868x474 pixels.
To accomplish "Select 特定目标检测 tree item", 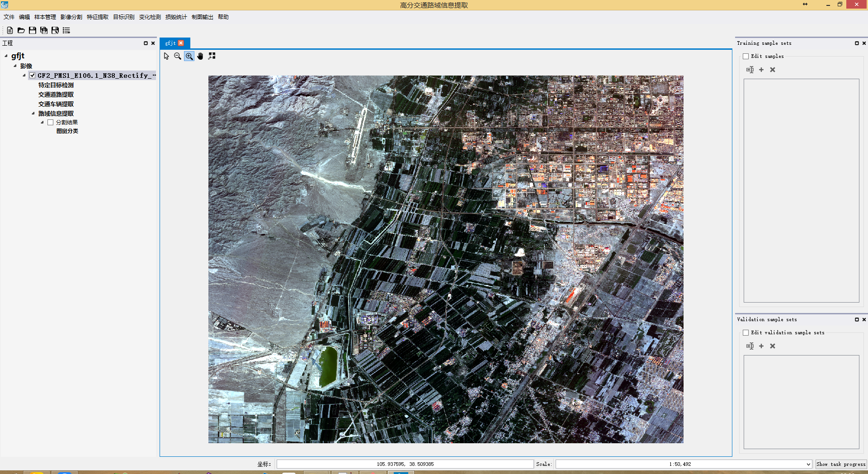I will pyautogui.click(x=56, y=85).
